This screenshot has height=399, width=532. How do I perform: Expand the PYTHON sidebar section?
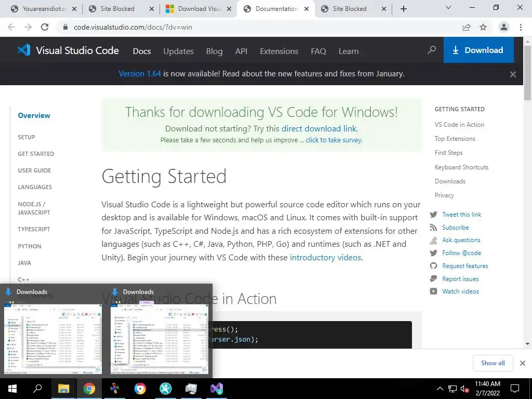(x=30, y=246)
